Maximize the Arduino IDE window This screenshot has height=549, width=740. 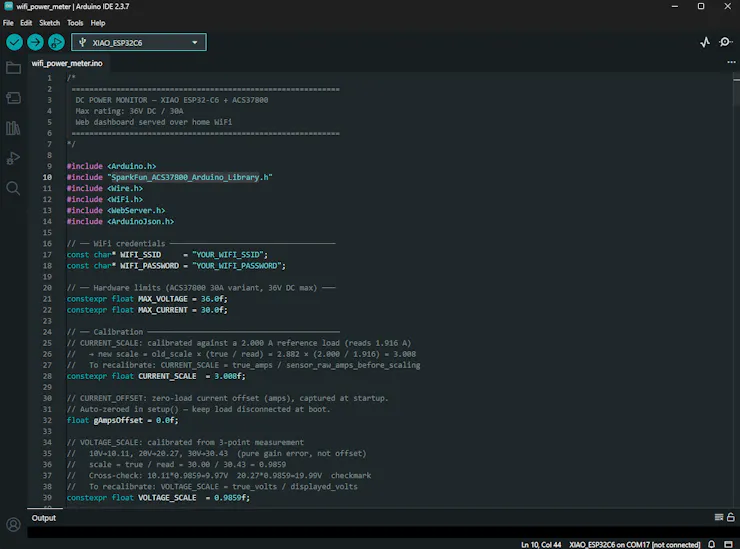tap(701, 7)
